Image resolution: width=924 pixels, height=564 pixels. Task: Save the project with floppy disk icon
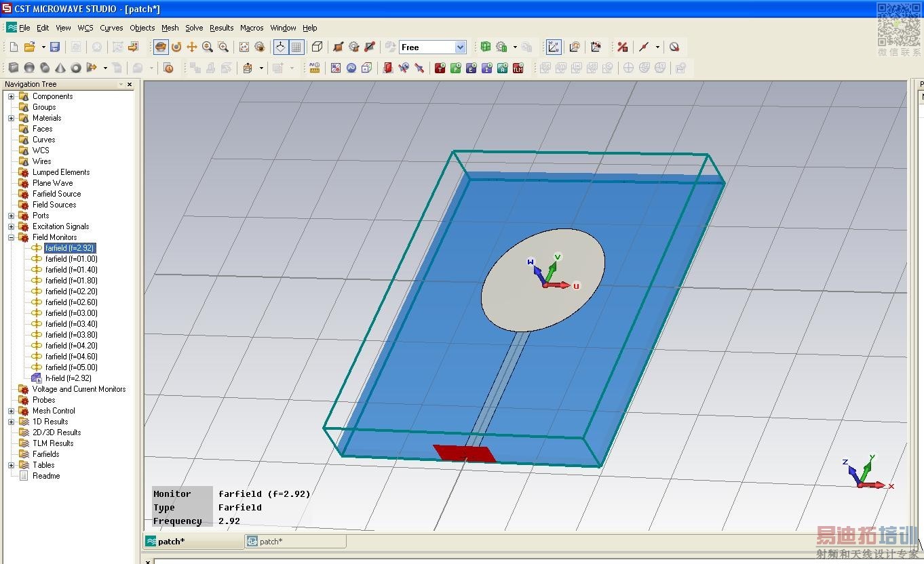coord(55,47)
